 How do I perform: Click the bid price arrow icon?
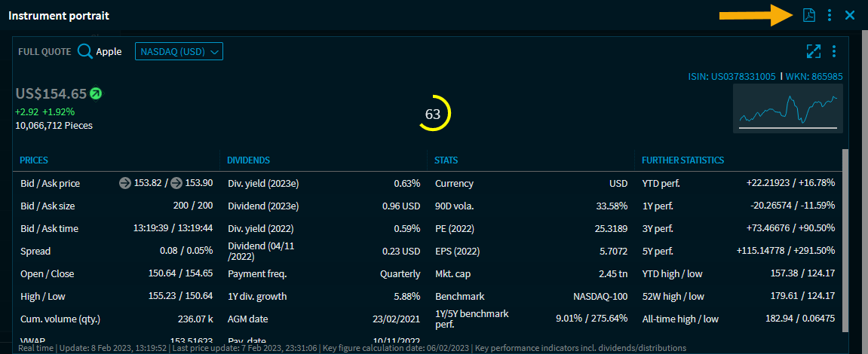click(x=125, y=183)
